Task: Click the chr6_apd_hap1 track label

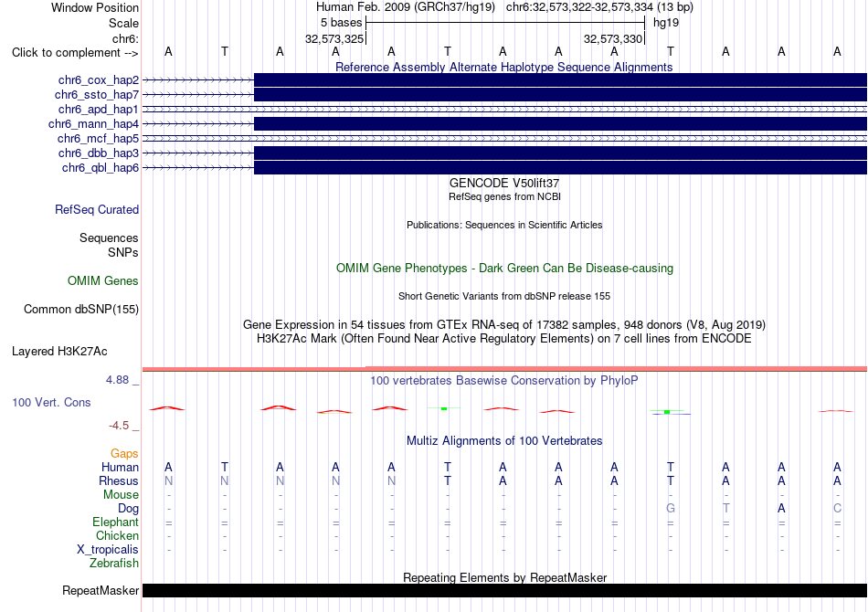Action: point(99,110)
